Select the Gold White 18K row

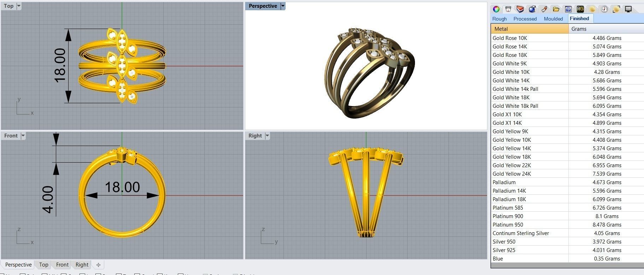pyautogui.click(x=567, y=97)
